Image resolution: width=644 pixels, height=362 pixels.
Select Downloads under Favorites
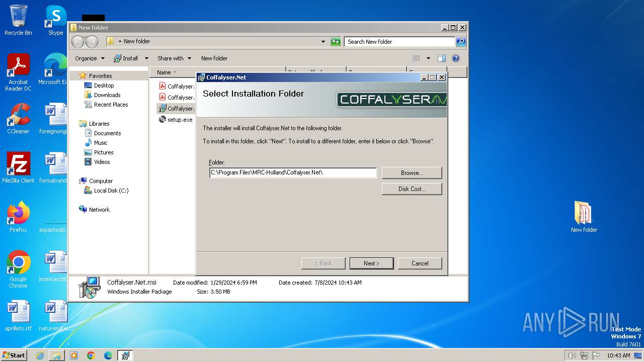click(x=107, y=95)
